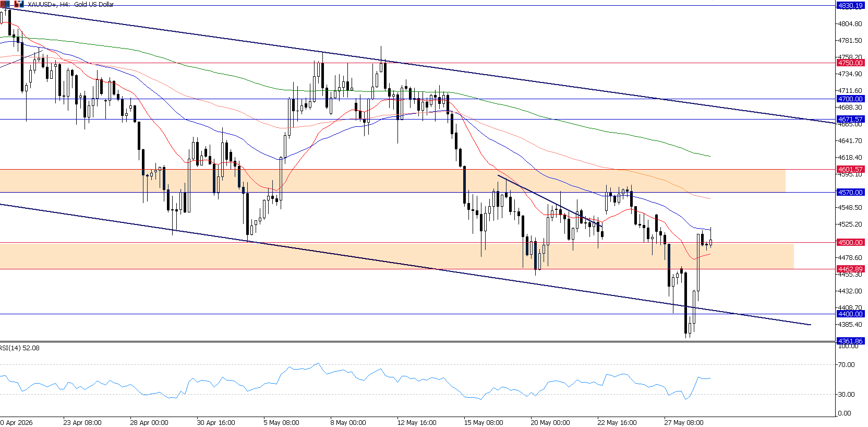Screen dimensions: 868x427
Task: Click the 4781.50 price scale value
Action: point(850,41)
